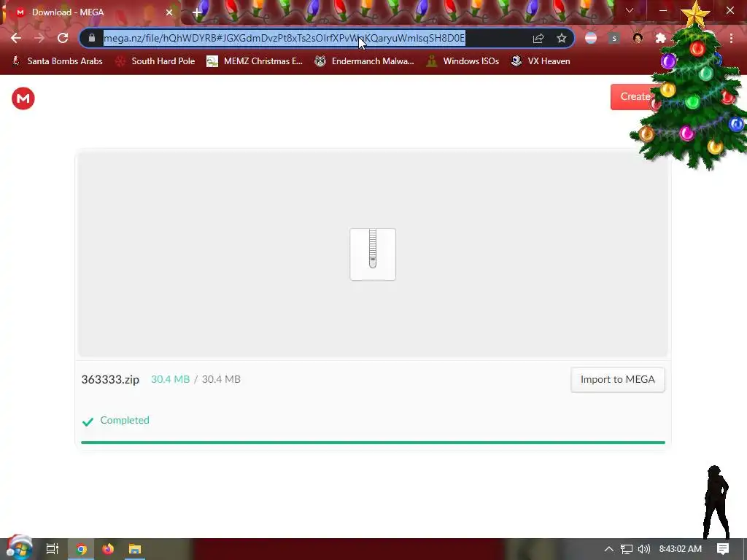Open the clock showing 8:43:02 AM
The image size is (747, 560).
(x=681, y=549)
